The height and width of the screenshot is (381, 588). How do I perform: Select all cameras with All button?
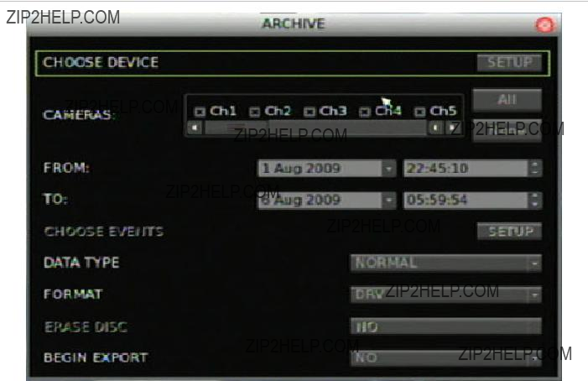(x=507, y=100)
